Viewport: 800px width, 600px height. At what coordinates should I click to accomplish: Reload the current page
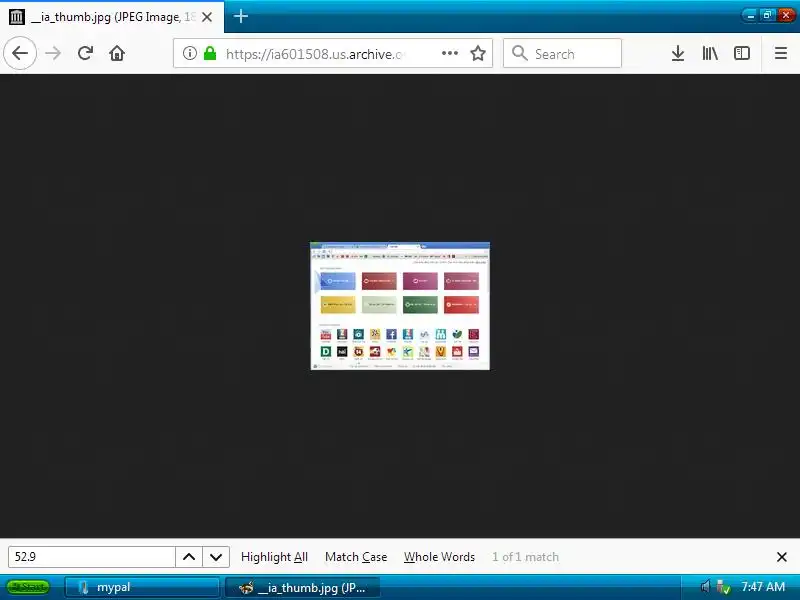[x=85, y=53]
